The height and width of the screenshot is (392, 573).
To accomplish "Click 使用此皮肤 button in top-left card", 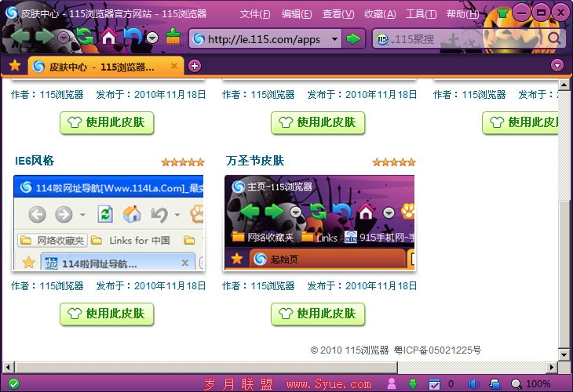I will click(107, 122).
